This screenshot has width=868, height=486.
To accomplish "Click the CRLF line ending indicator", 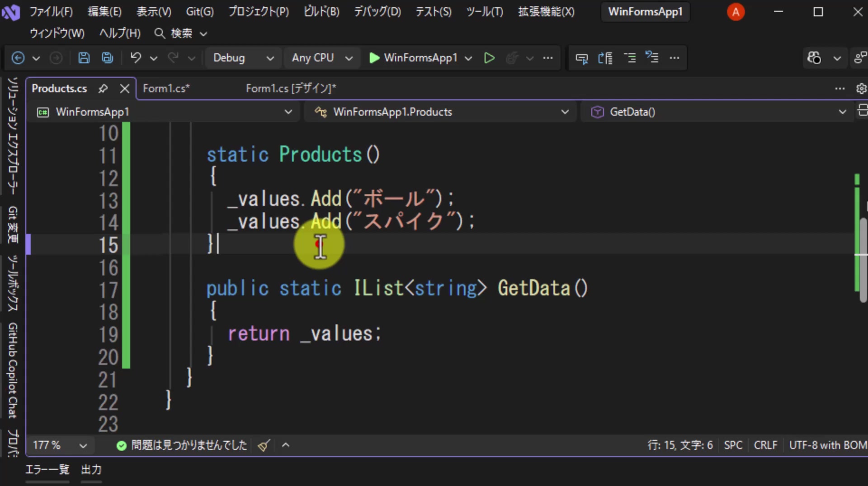I will (765, 445).
